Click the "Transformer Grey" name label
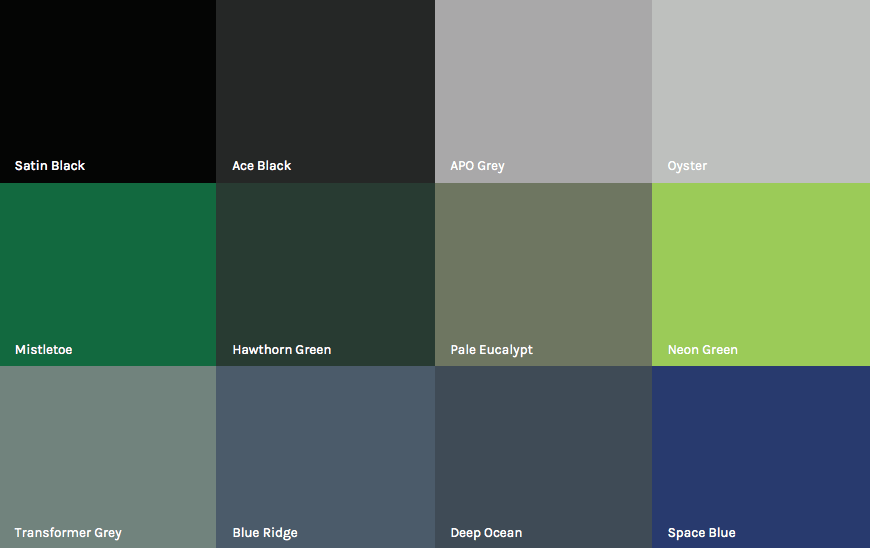 point(68,533)
